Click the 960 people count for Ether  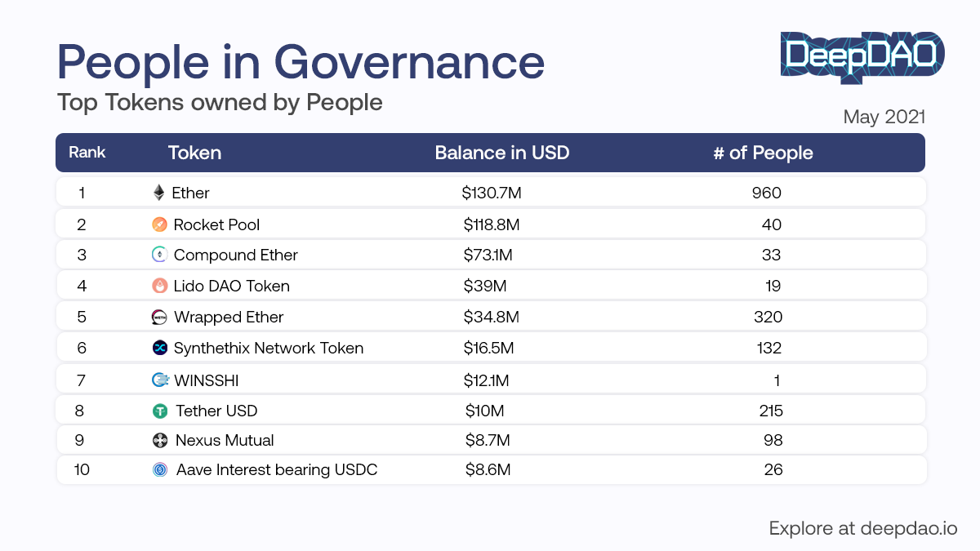pos(768,193)
